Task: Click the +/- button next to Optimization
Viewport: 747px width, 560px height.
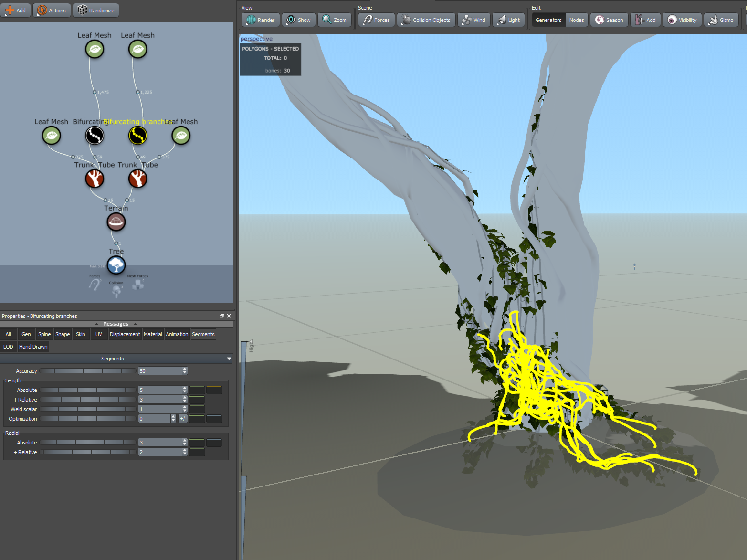Action: (183, 418)
